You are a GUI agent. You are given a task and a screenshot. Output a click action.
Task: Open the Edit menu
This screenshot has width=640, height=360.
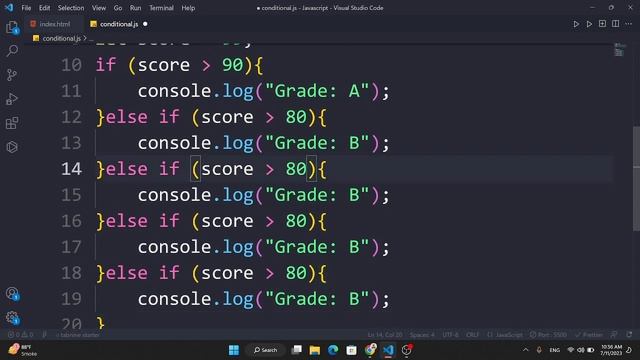[44, 8]
